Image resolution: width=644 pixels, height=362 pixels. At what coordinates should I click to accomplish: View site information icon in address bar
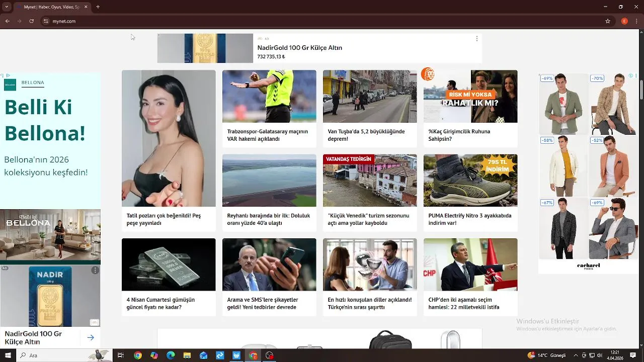[x=46, y=21]
